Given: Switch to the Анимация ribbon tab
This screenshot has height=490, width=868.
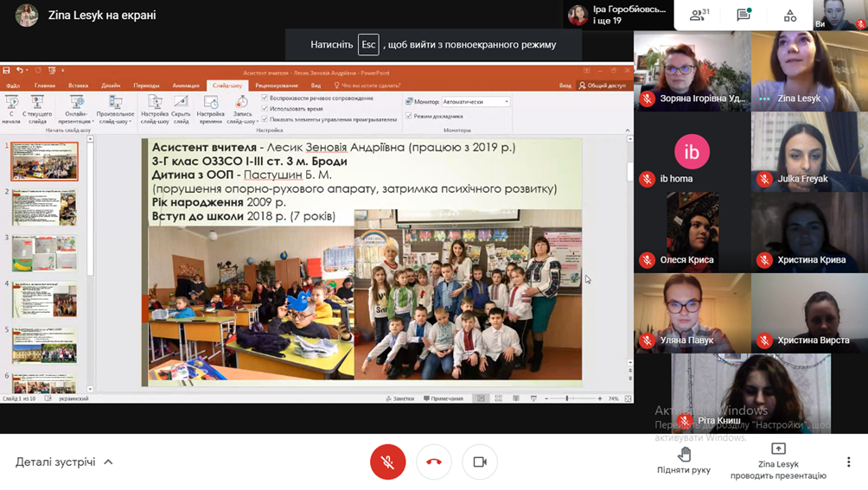Looking at the screenshot, I should [185, 86].
